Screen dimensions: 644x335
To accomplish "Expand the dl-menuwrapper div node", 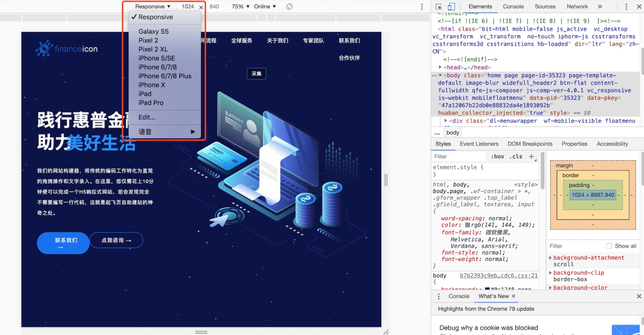I will tap(446, 121).
